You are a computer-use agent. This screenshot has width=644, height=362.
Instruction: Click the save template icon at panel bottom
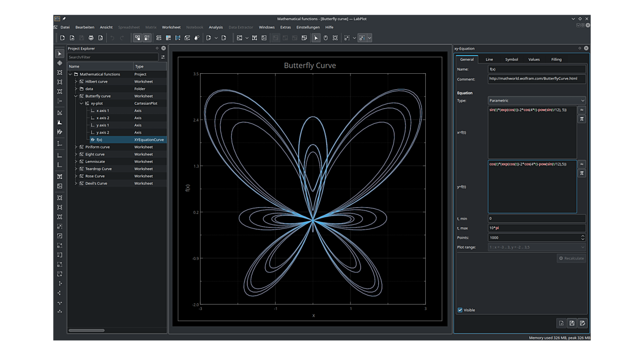572,323
